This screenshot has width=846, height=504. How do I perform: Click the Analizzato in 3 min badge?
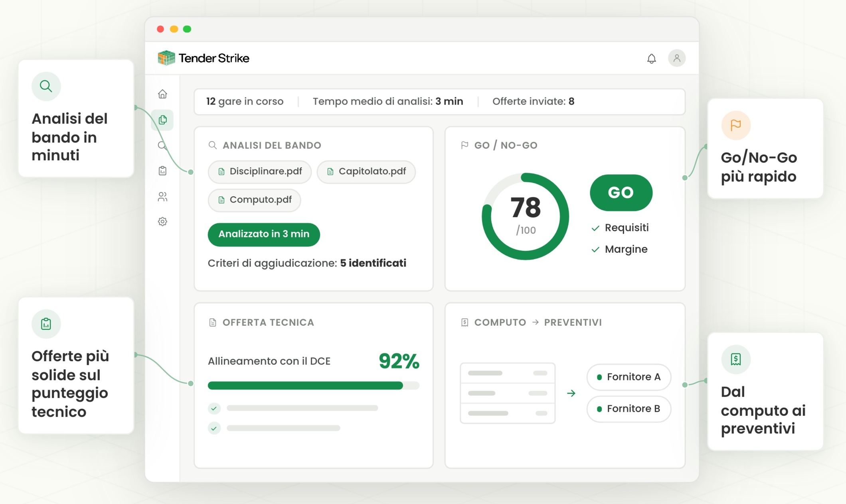264,234
